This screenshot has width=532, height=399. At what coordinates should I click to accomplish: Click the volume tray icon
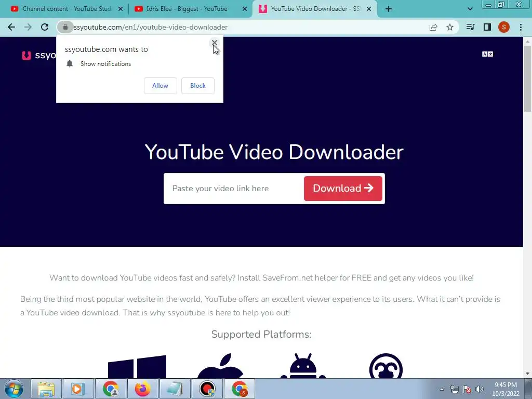(480, 389)
